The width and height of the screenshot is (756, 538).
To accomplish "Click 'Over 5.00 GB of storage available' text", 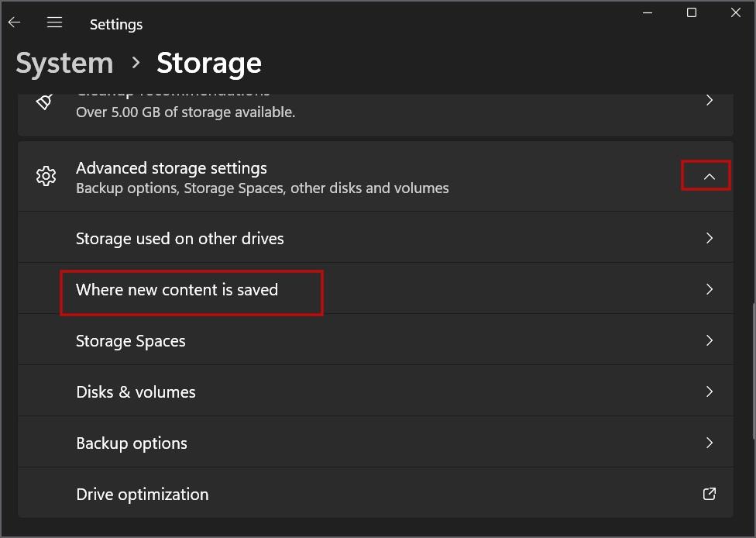I will (186, 112).
